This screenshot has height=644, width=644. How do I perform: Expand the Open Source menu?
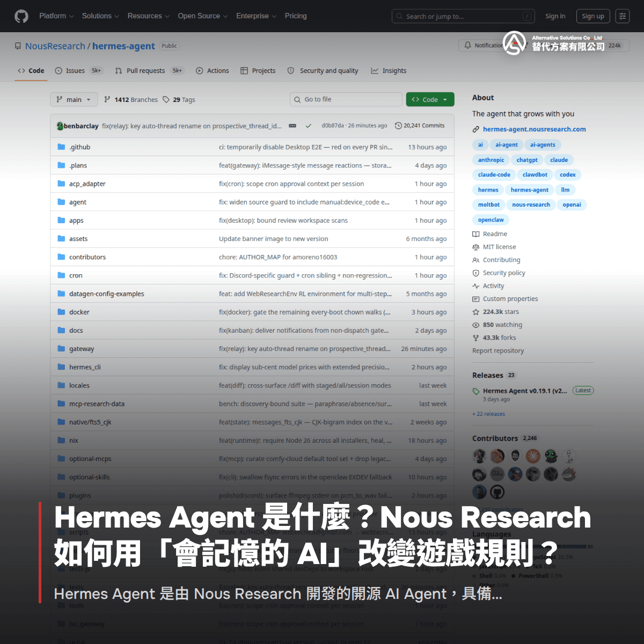point(203,16)
